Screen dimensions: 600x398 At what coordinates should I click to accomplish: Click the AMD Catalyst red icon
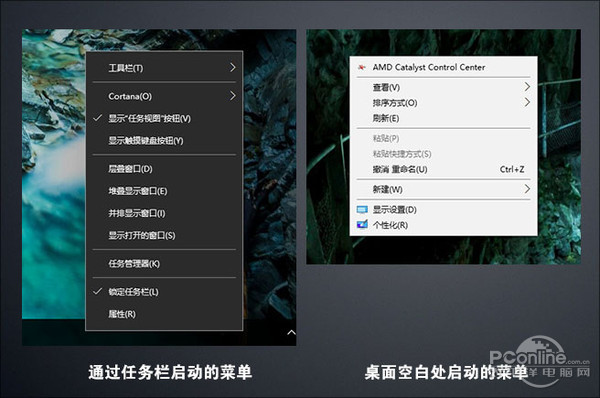coord(361,67)
